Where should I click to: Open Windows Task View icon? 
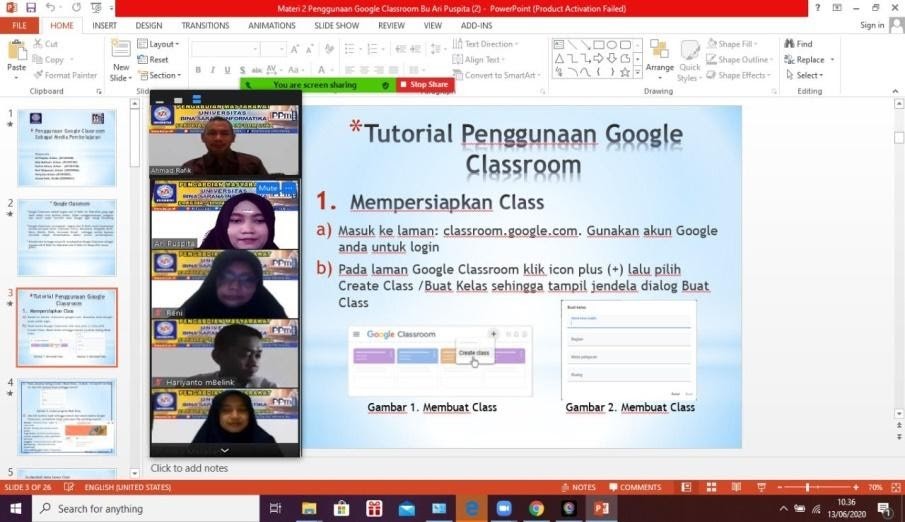[x=275, y=508]
